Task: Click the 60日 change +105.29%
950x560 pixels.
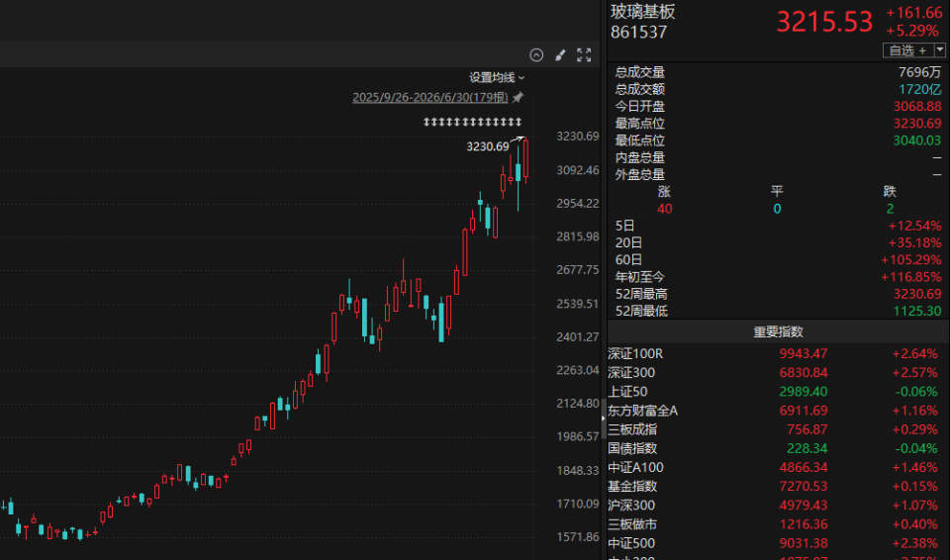Action: click(x=911, y=260)
